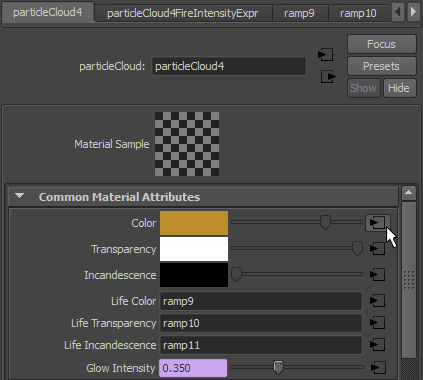Click the scrollbar up arrow of attributes panel
The image size is (423, 380).
(x=409, y=193)
